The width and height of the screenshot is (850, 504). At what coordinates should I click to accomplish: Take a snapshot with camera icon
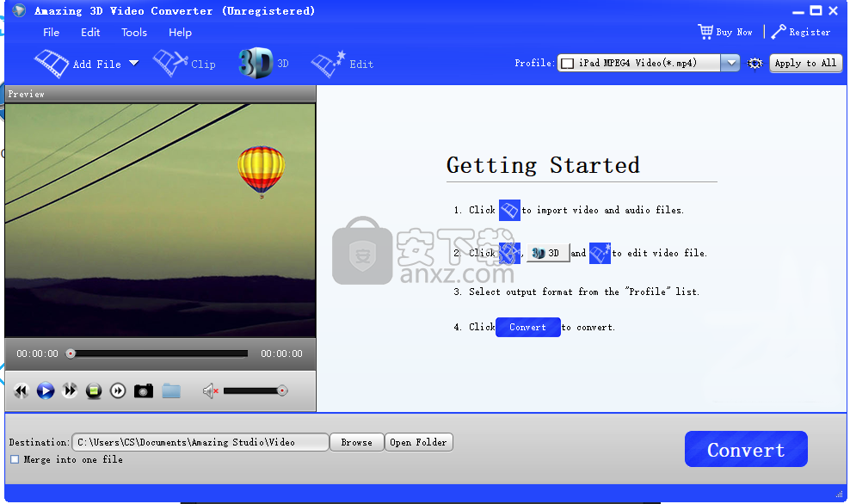tap(144, 390)
